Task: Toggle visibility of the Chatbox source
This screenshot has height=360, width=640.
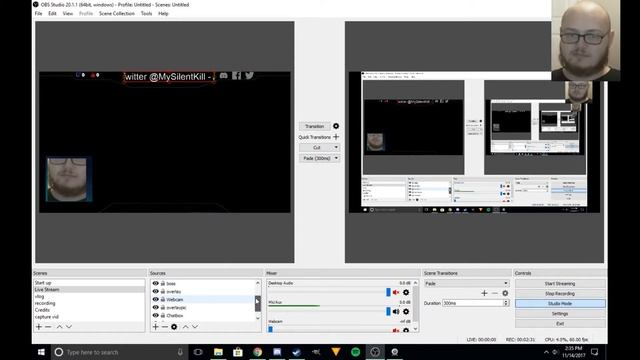Action: tap(156, 315)
